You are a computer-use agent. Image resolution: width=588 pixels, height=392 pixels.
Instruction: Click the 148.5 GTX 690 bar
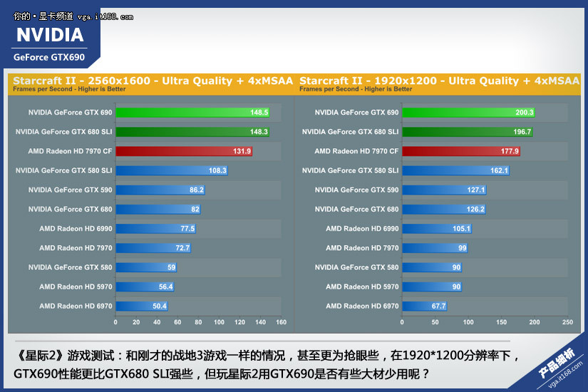(192, 112)
